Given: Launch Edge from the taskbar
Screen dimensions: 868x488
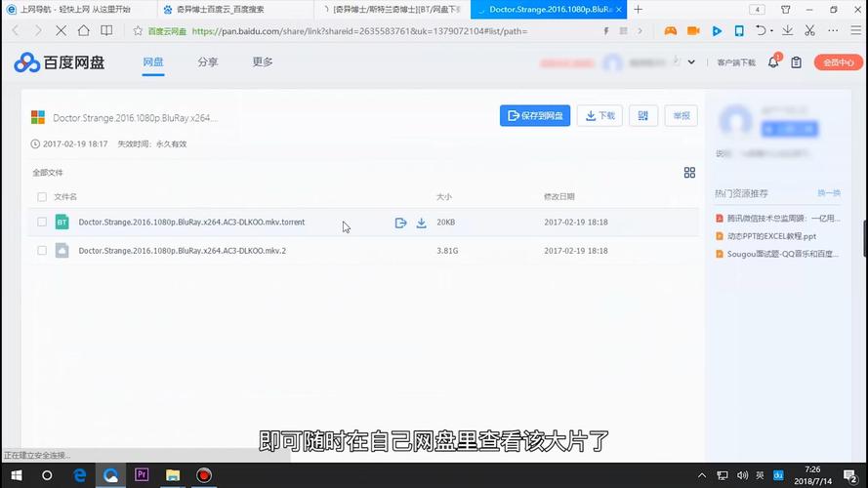Looking at the screenshot, I should [x=80, y=475].
